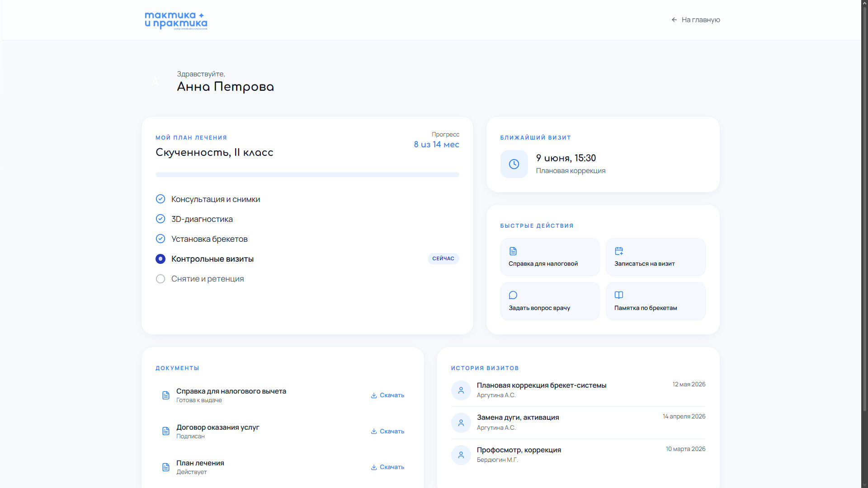Click user name Анна Петрова
This screenshot has height=488, width=868.
click(226, 87)
